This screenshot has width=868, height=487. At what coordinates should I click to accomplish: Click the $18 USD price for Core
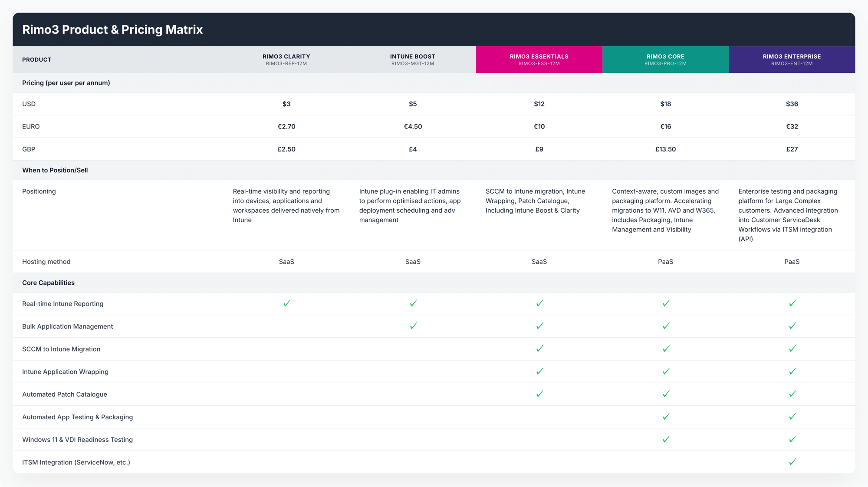point(665,104)
